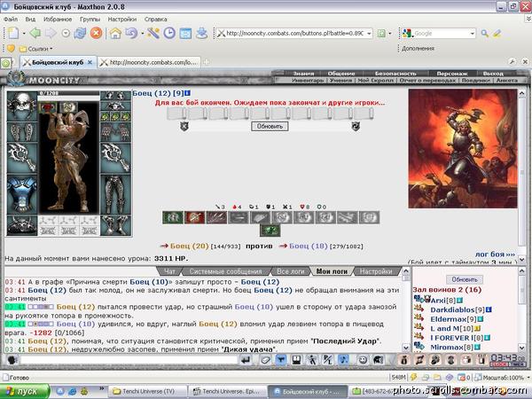
Task: Click the battle Обновить button
Action: coord(270,126)
